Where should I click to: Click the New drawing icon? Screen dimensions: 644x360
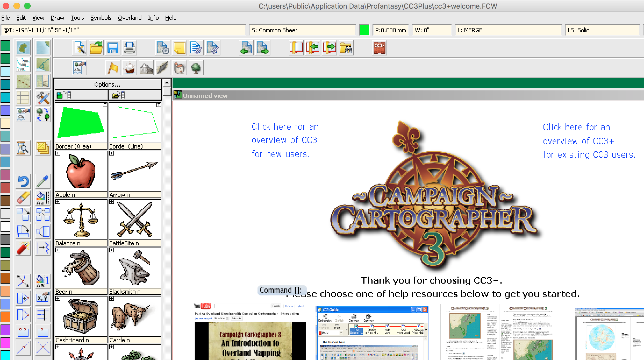click(80, 48)
